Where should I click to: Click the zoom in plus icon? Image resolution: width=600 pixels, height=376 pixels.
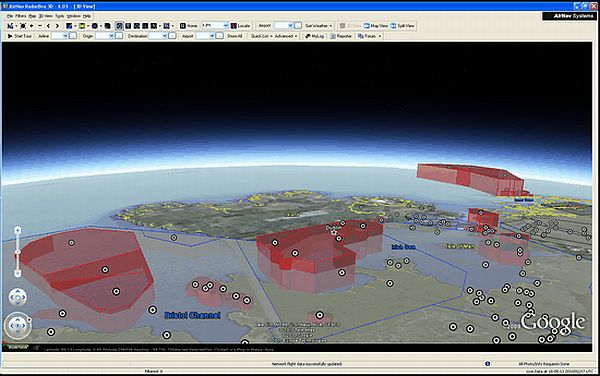(31, 26)
